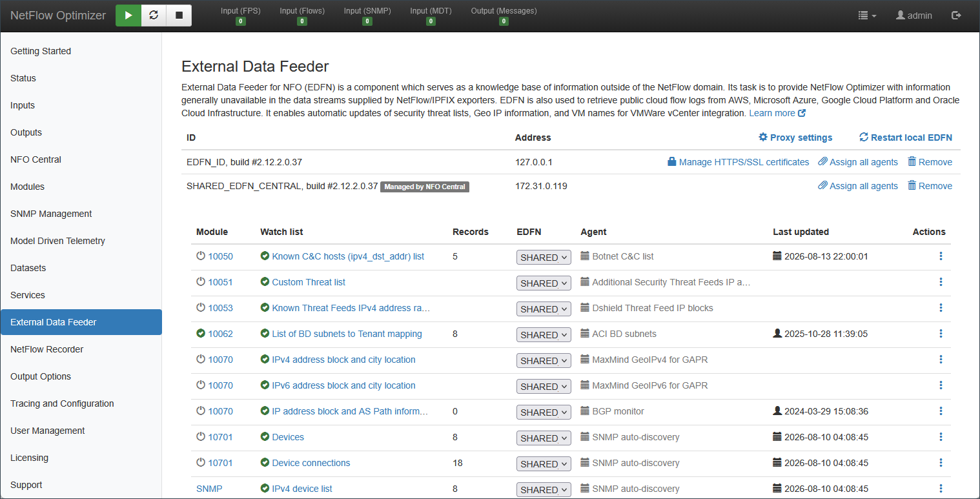Click the logout icon
980x499 pixels.
(x=957, y=15)
